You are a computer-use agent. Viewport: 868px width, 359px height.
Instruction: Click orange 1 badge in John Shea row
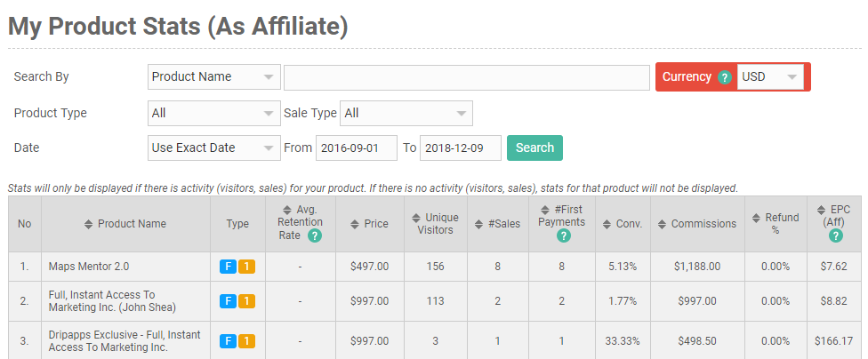click(247, 301)
